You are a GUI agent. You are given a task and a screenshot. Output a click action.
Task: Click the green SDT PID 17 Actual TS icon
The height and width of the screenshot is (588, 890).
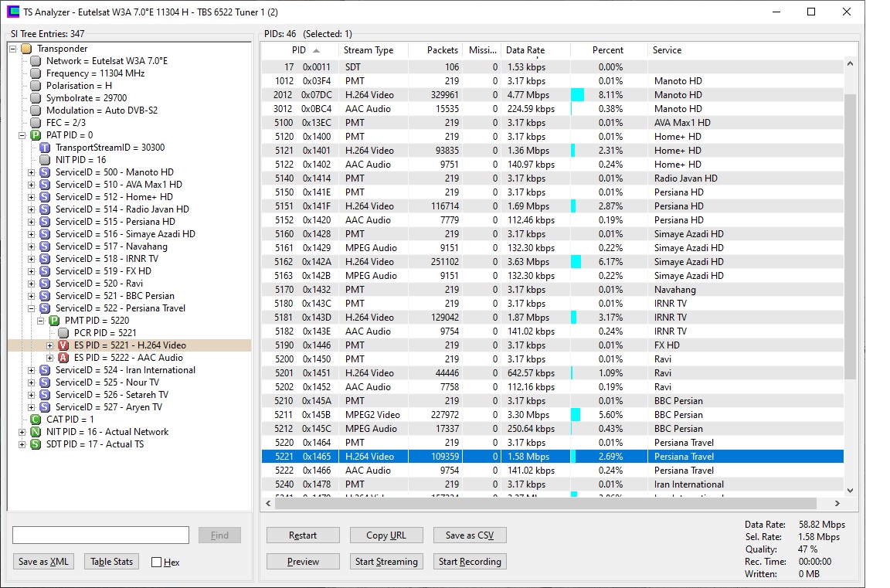click(36, 444)
